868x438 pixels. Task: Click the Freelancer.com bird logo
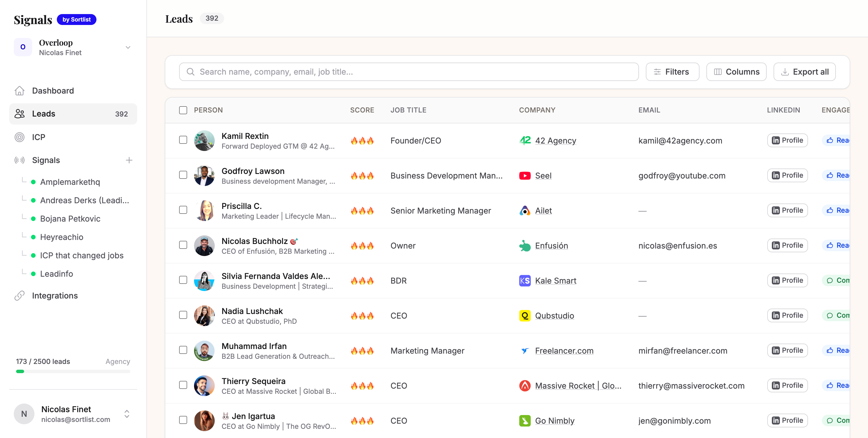click(x=525, y=351)
